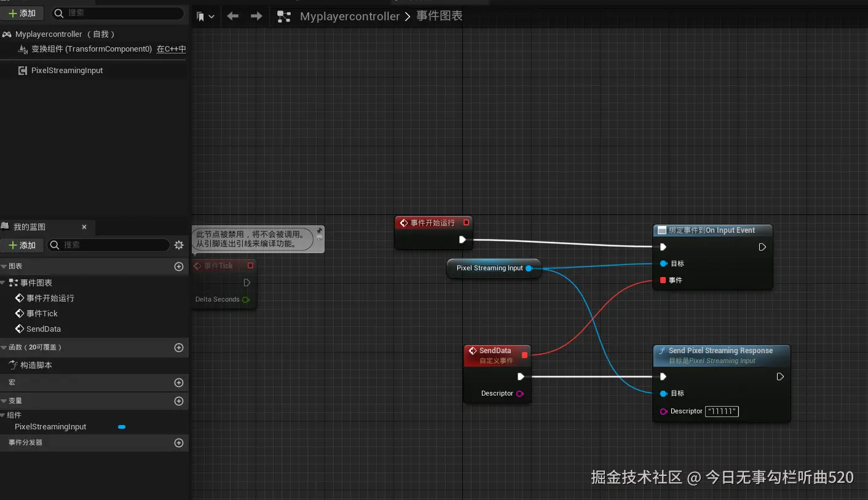The width and height of the screenshot is (868, 500).
Task: Click the 事件开始运行 red delegate pin
Action: (x=466, y=223)
